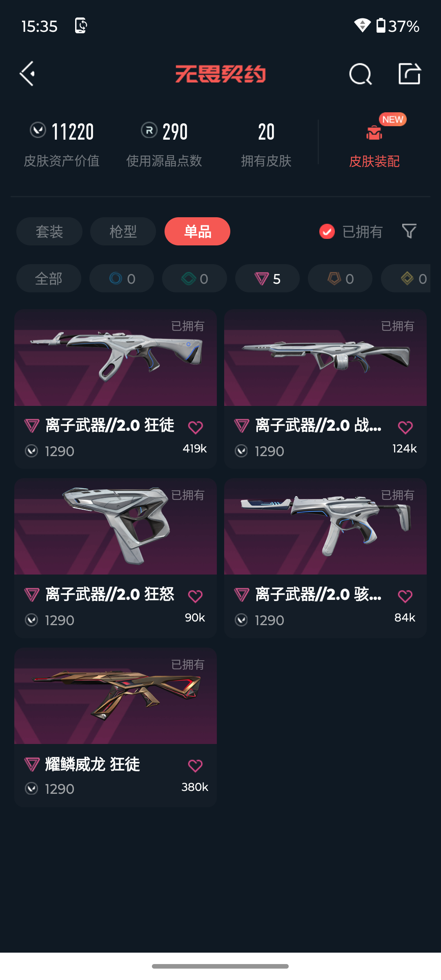Screen dimensions: 441x980
Task: Switch to the 套装 tab
Action: click(x=49, y=232)
